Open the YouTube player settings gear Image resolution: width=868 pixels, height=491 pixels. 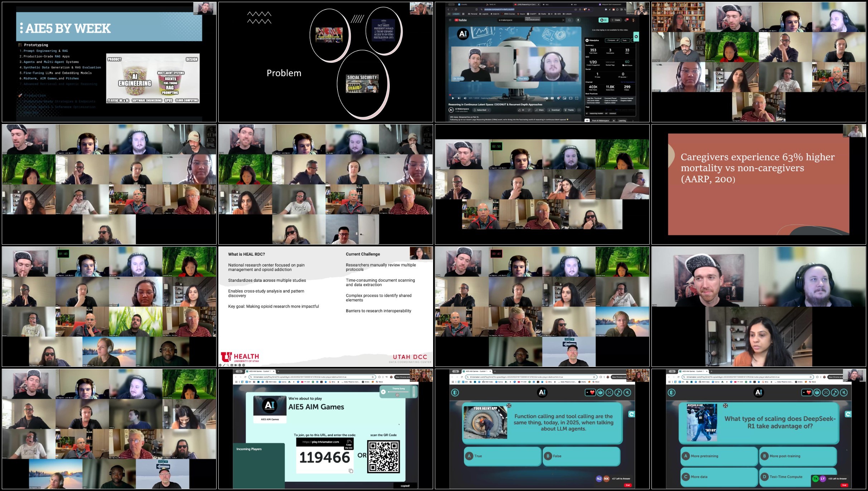(x=558, y=98)
